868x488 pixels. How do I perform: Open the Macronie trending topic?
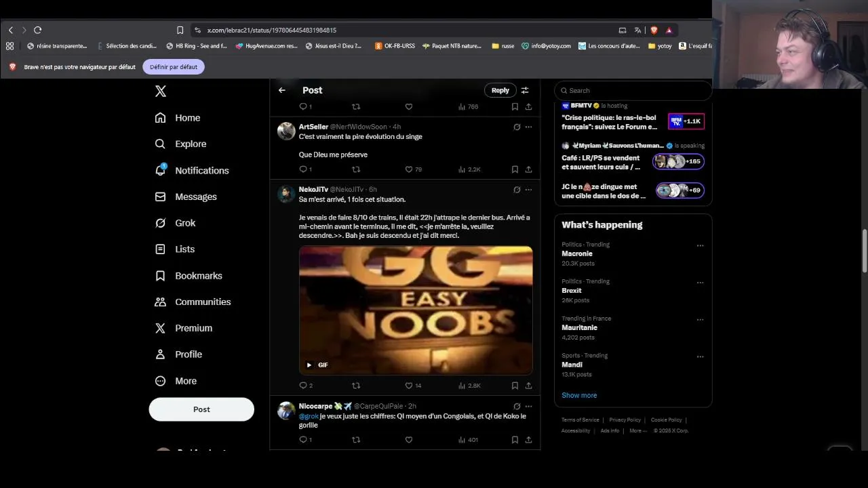(577, 253)
